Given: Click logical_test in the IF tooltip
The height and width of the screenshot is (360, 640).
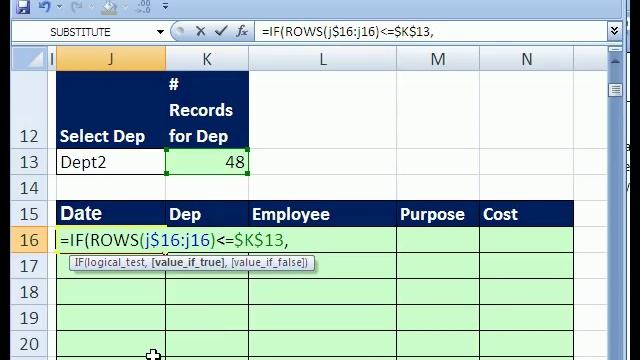Looking at the screenshot, I should point(116,262).
